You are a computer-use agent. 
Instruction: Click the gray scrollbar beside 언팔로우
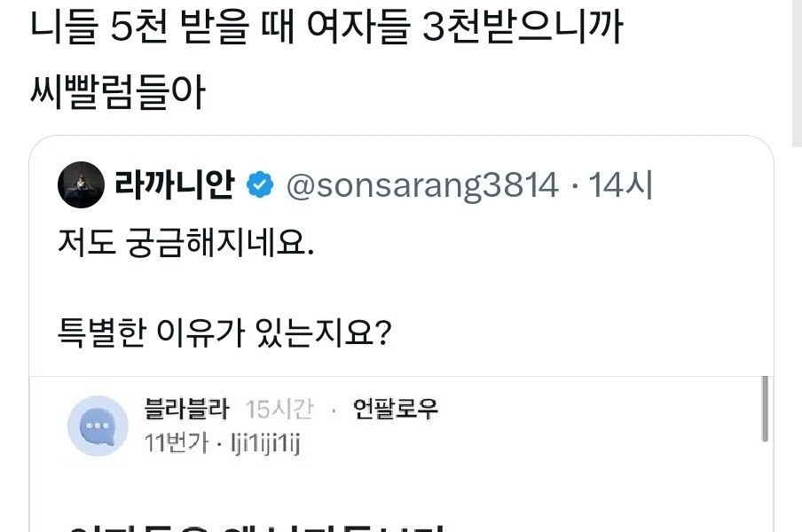point(765,408)
